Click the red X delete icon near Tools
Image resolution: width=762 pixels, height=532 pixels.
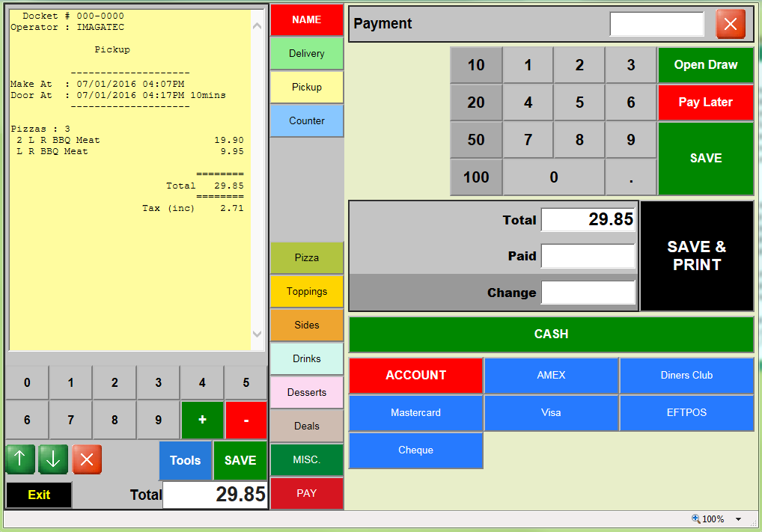pyautogui.click(x=87, y=459)
